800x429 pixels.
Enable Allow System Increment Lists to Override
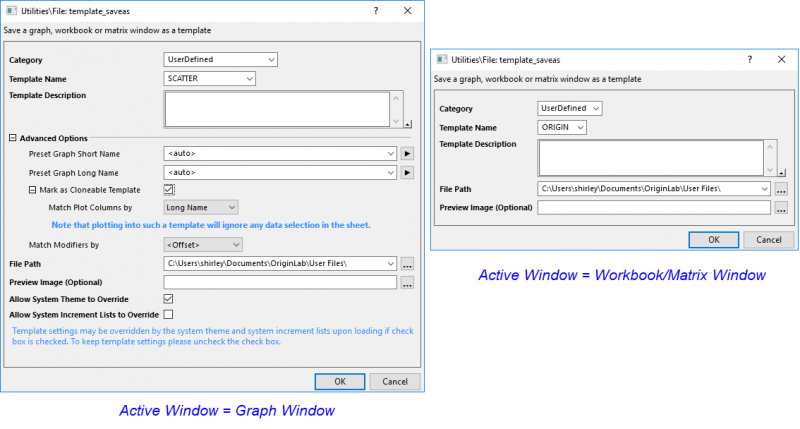coord(168,315)
